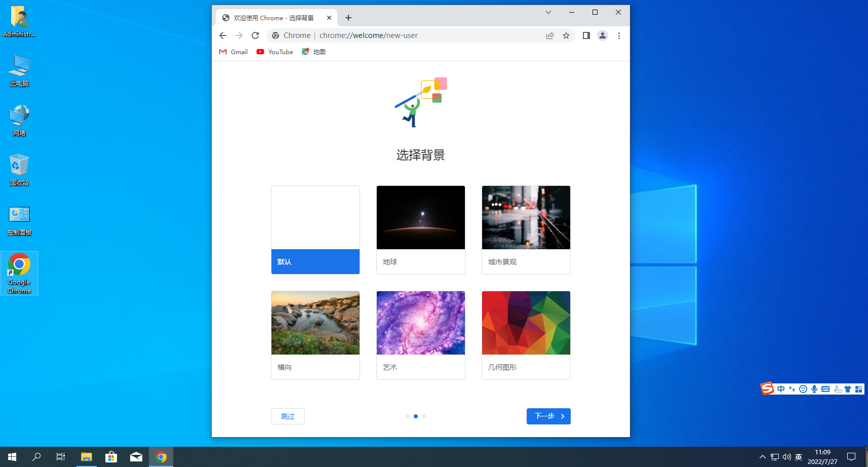This screenshot has height=467, width=868.
Task: Click Chrome icon in the taskbar
Action: pyautogui.click(x=161, y=457)
